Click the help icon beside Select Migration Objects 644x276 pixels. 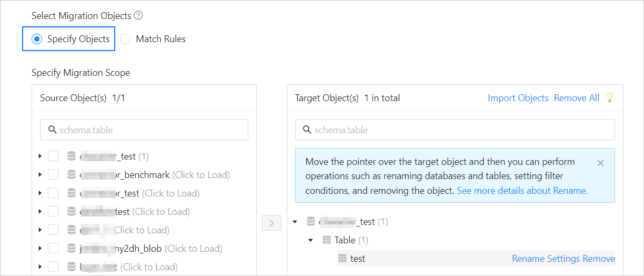click(x=138, y=16)
